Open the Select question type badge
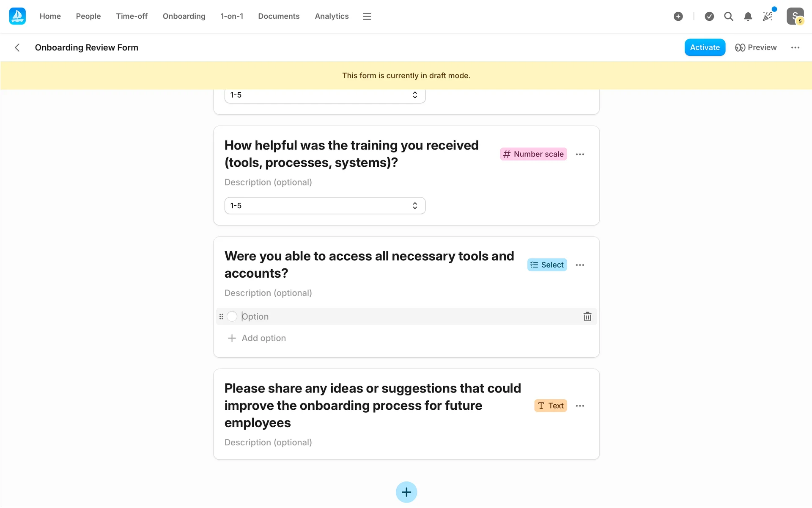The width and height of the screenshot is (812, 508). 546,265
